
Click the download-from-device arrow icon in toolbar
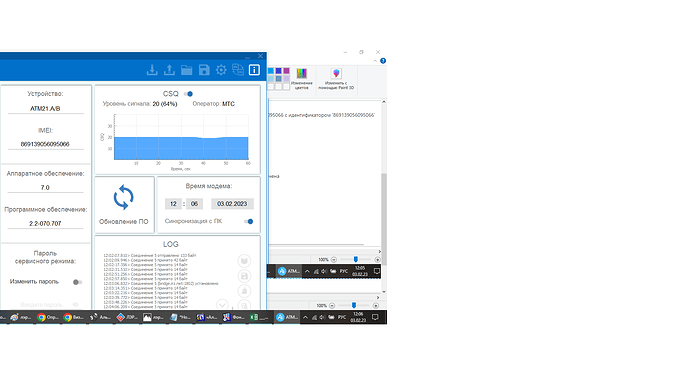pos(152,70)
